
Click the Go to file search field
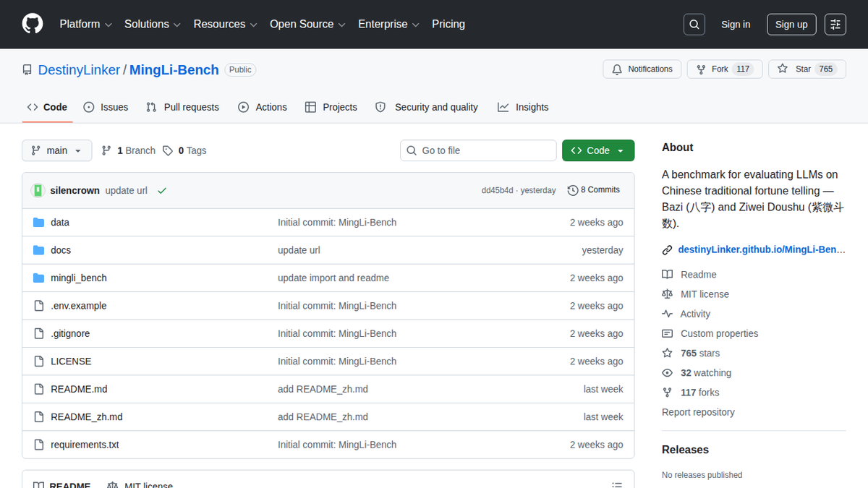[x=478, y=150]
